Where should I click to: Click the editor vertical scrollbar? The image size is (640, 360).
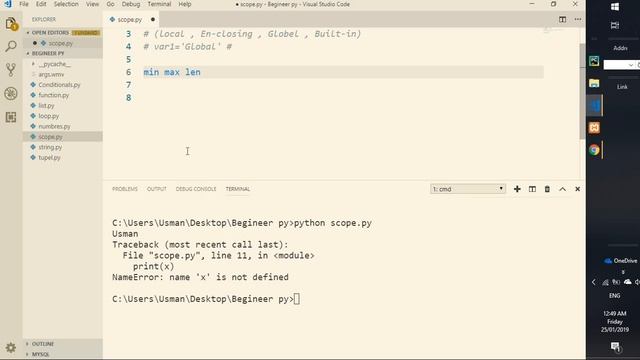(582, 90)
